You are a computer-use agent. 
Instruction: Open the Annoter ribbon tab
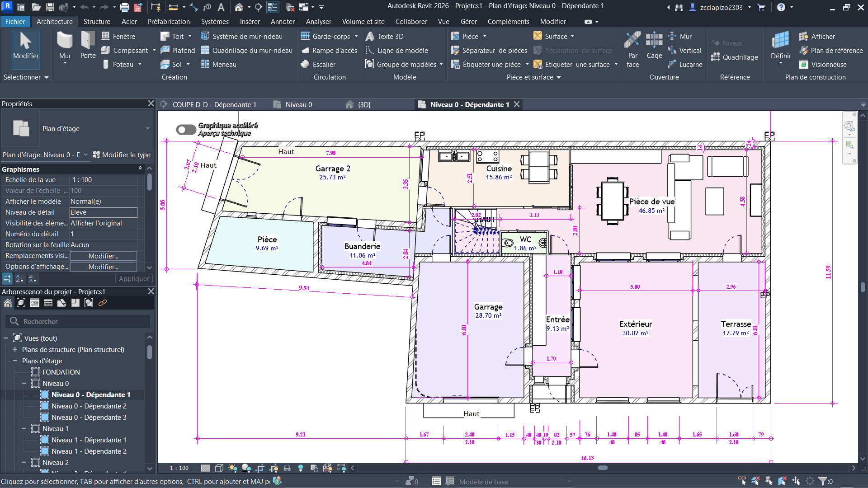point(283,22)
